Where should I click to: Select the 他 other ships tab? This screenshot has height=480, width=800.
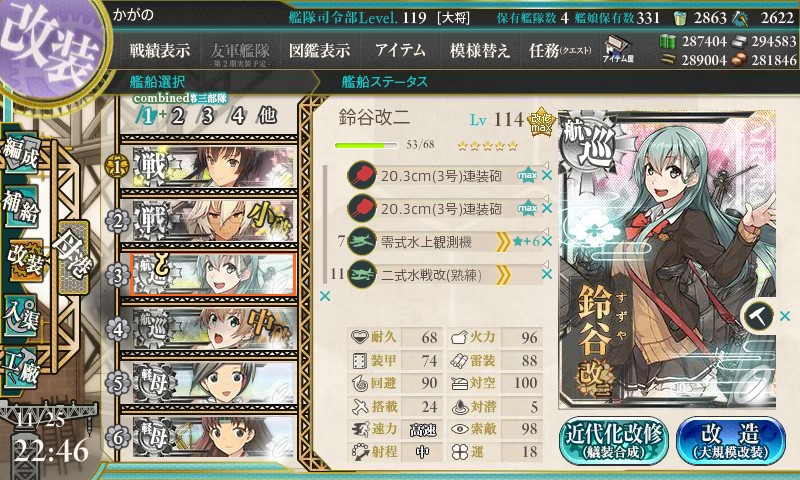click(x=267, y=116)
